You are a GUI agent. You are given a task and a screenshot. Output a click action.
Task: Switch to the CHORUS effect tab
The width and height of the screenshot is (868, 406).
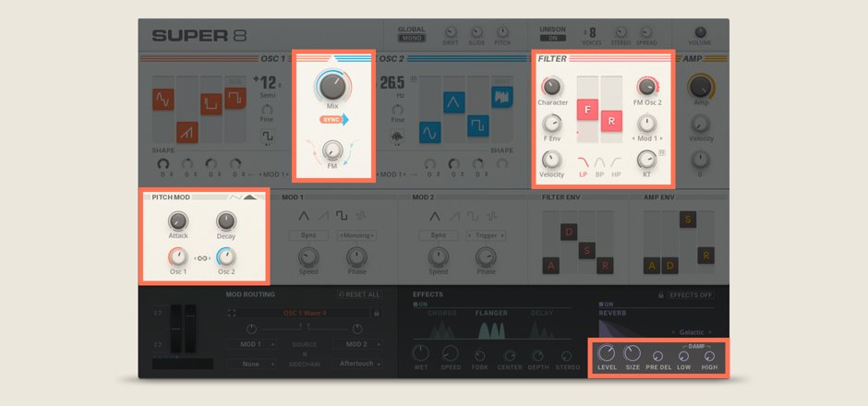441,313
